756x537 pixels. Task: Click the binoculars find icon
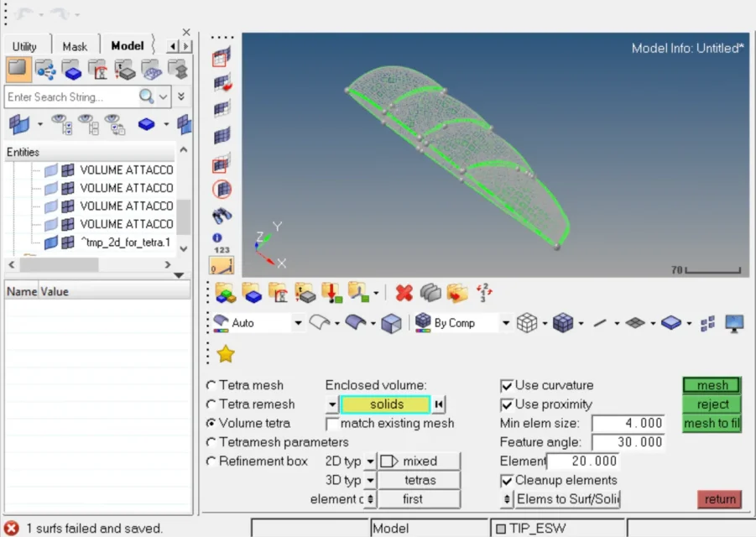click(222, 215)
